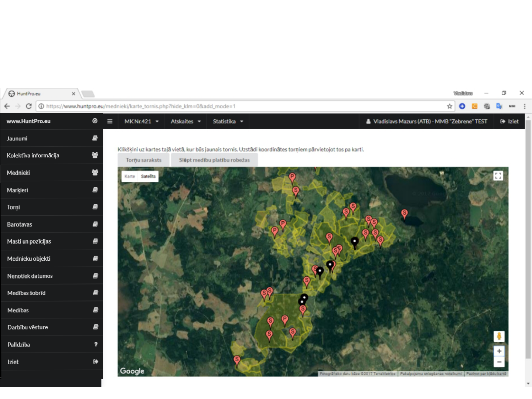Screen dimensions: 532x399
Task: Click the page vertical scrollbar
Action: (528, 239)
